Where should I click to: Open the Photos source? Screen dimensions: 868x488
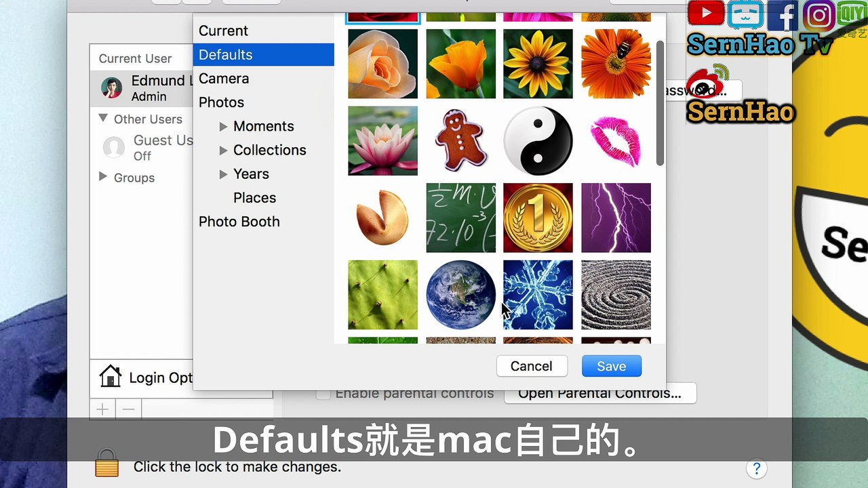pos(221,102)
